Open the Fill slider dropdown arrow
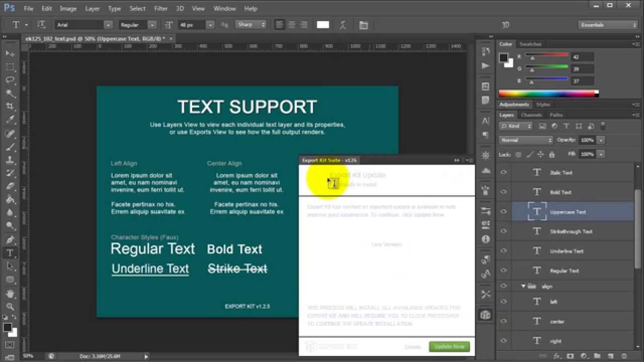The width and height of the screenshot is (644, 362). coord(601,154)
